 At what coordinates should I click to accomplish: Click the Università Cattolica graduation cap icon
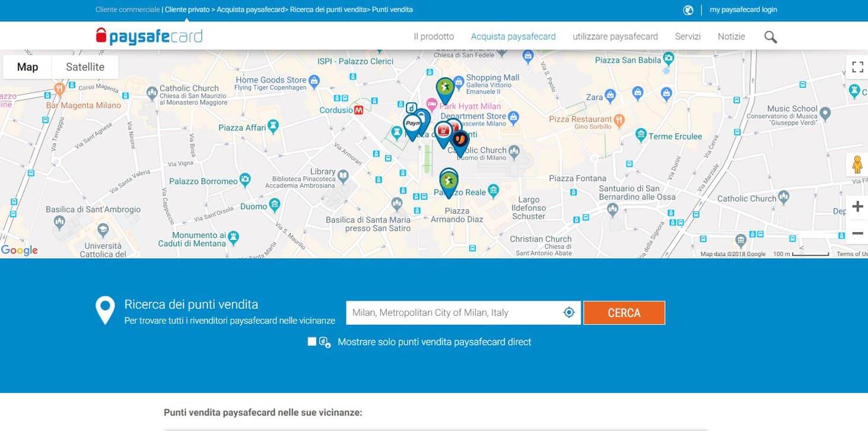tap(103, 230)
